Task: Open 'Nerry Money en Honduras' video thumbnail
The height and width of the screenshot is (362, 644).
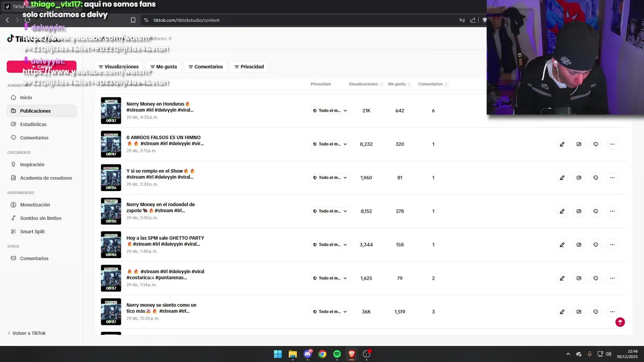Action: 111,111
